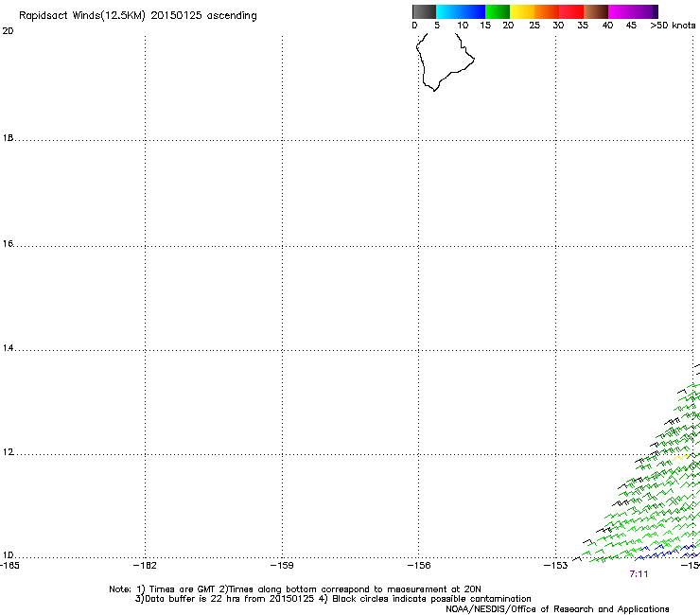Click the yellow wind barb near 12N
Screen dimensions: 700x615
(x=680, y=457)
